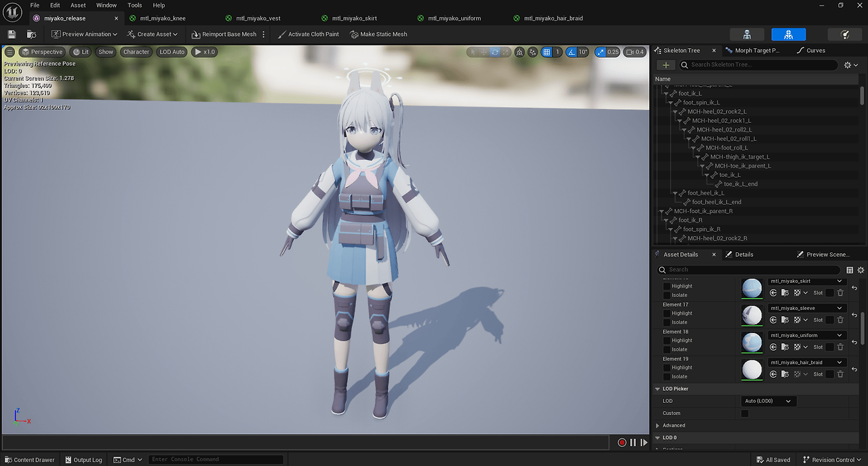The height and width of the screenshot is (466, 868).
Task: Expand the Advanced section in LOD Picker
Action: [658, 425]
